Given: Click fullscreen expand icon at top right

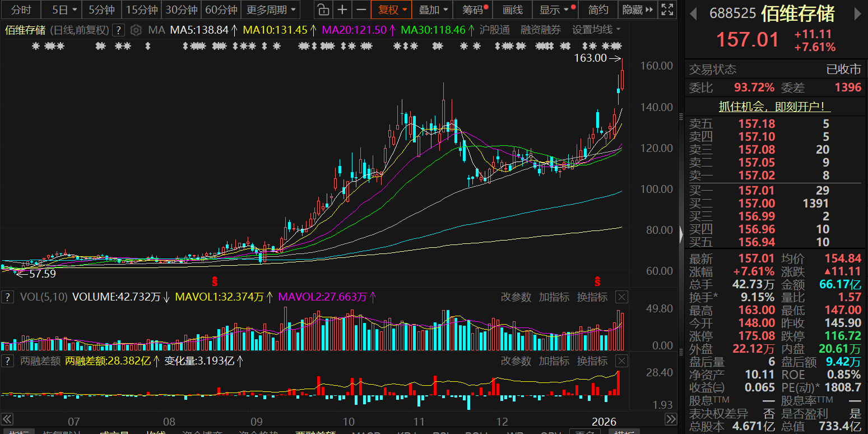Looking at the screenshot, I should 666,10.
